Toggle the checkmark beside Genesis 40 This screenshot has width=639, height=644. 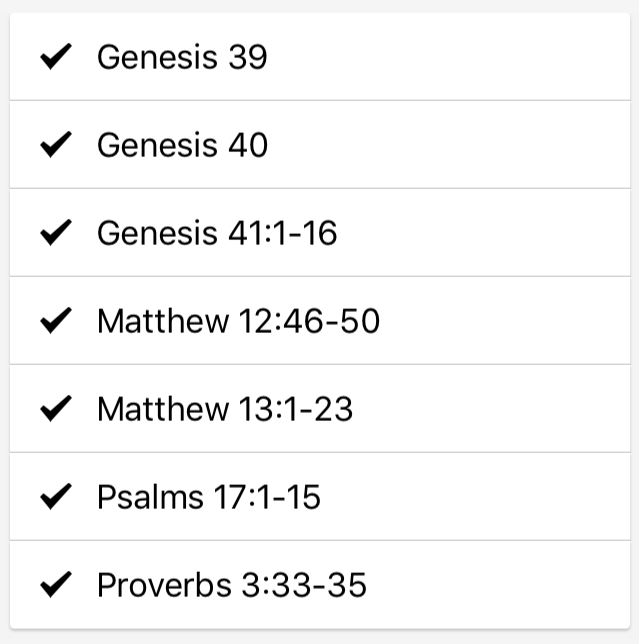(55, 145)
